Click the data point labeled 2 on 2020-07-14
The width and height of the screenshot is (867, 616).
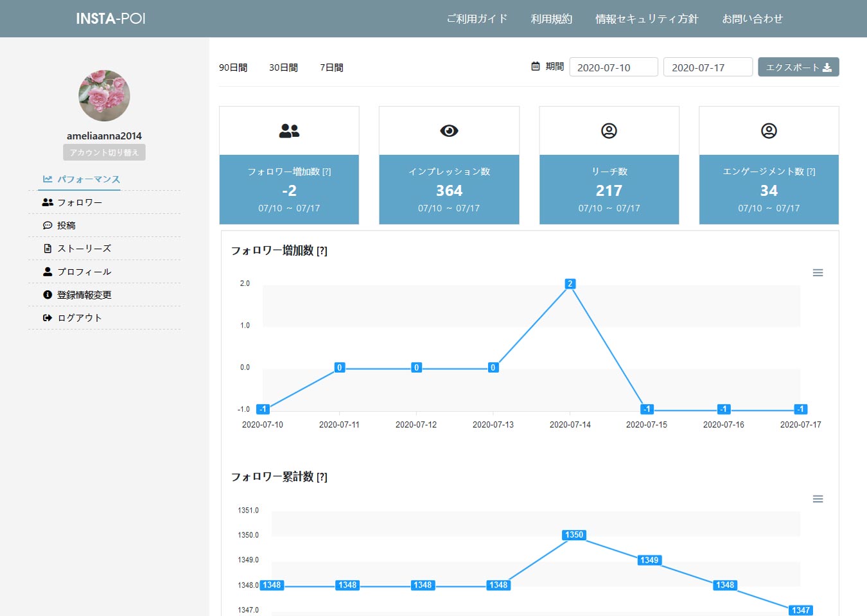[570, 284]
